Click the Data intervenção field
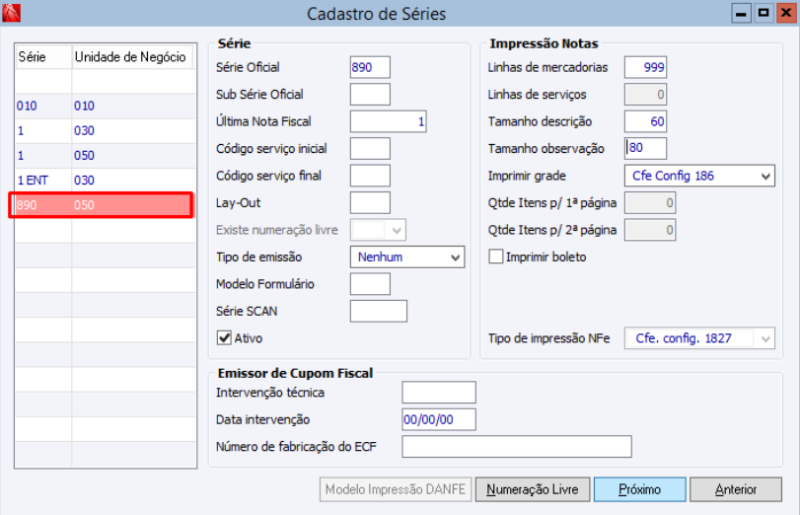The height and width of the screenshot is (515, 800). 439,420
